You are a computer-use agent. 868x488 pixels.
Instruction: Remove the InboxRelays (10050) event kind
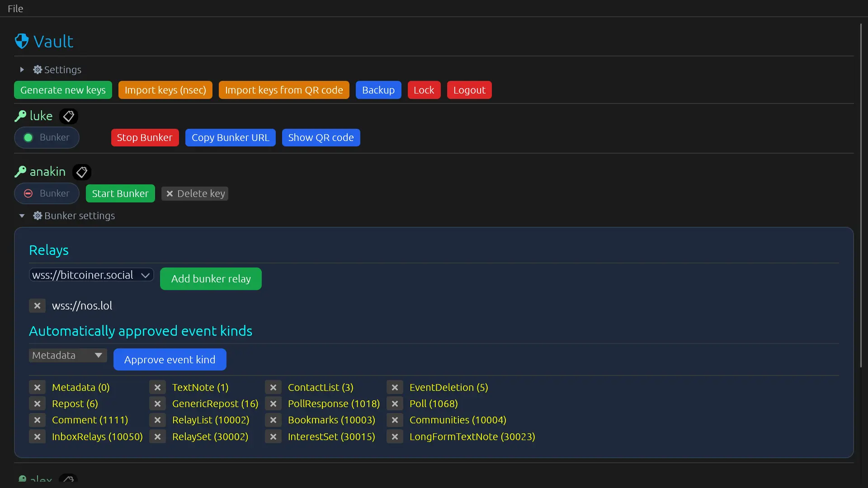point(37,436)
